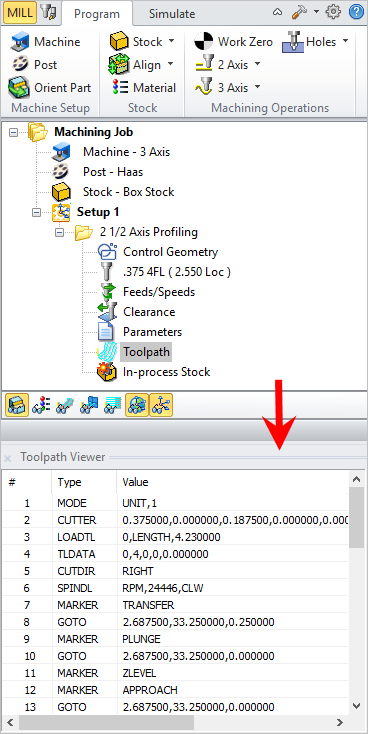Click the # column header
368x734 pixels.
[x=27, y=482]
